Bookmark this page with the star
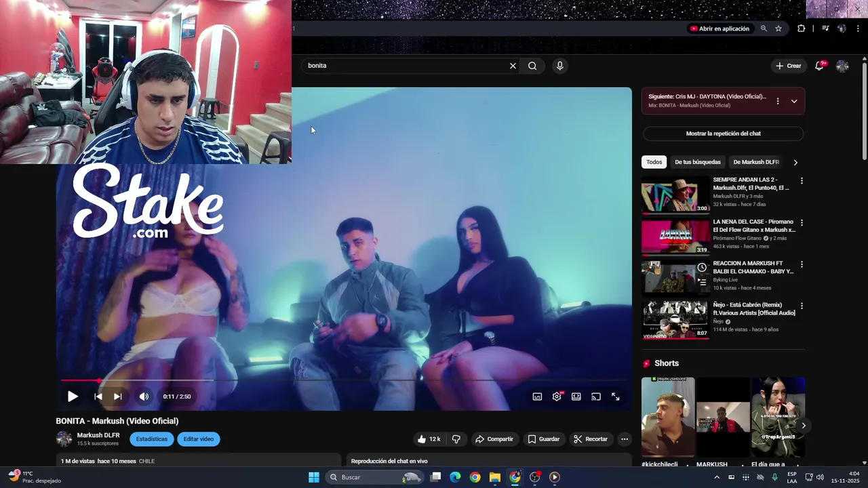 778,28
